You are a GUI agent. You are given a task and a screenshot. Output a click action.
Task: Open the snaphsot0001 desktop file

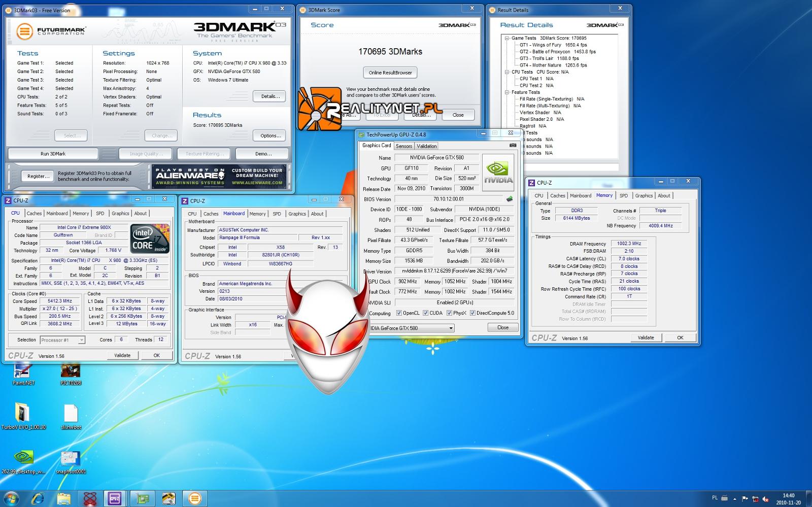coord(71,461)
